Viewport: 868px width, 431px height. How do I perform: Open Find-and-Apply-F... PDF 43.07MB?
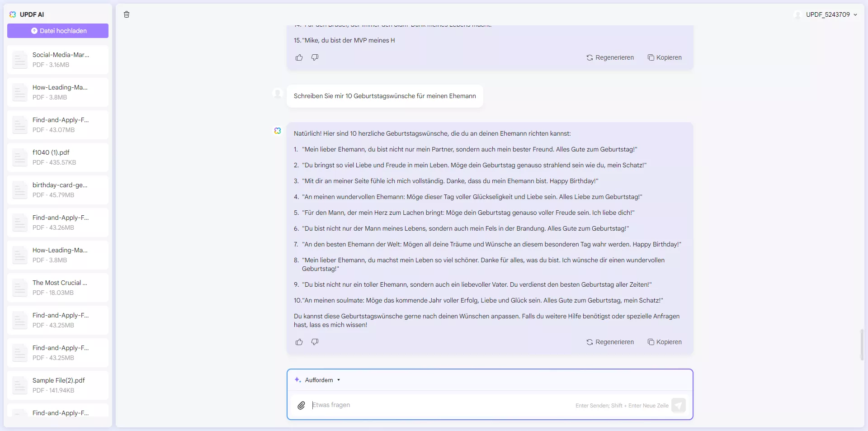tap(58, 125)
